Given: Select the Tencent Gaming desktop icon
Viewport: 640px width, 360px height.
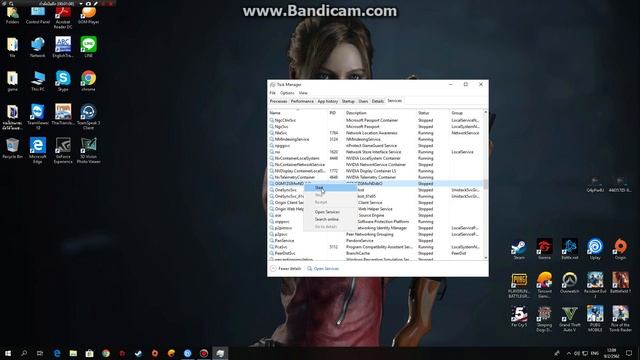Looking at the screenshot, I should click(544, 285).
